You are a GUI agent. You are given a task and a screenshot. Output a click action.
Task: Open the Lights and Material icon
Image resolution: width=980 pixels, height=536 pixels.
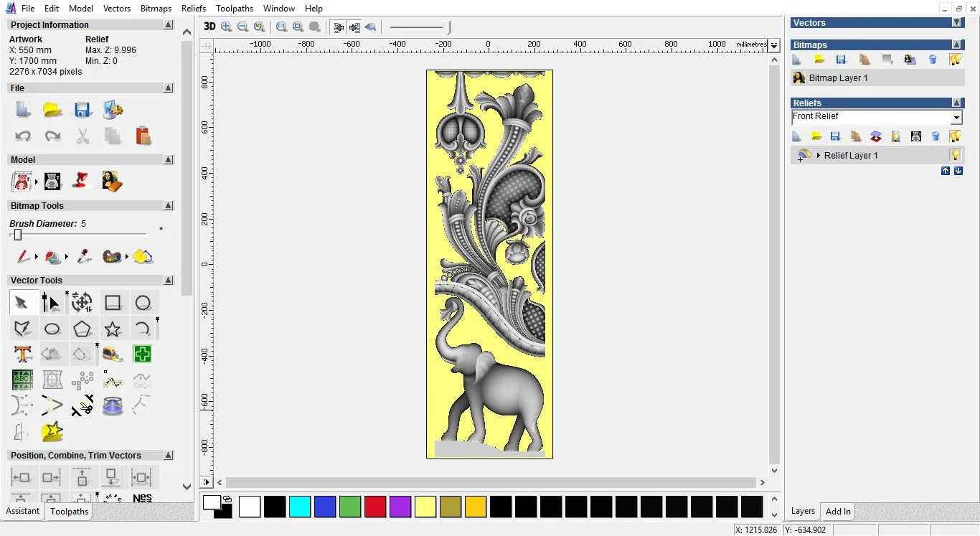pos(82,181)
